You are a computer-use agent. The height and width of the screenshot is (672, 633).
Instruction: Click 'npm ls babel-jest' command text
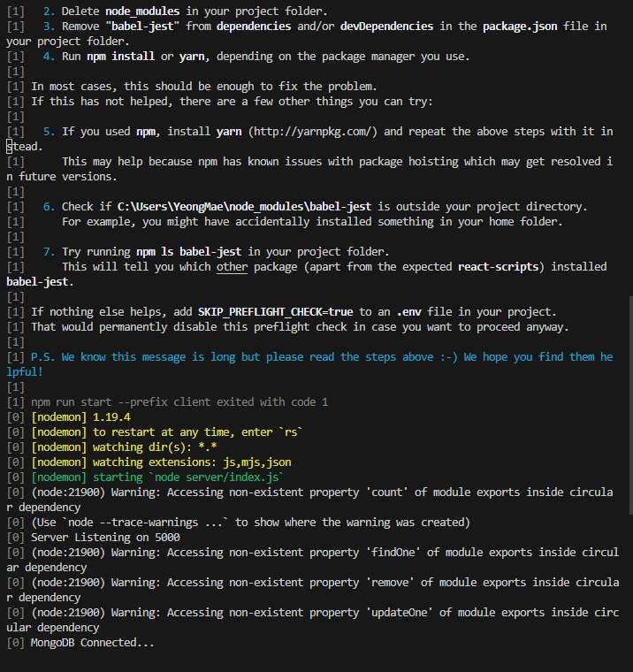[x=188, y=252]
